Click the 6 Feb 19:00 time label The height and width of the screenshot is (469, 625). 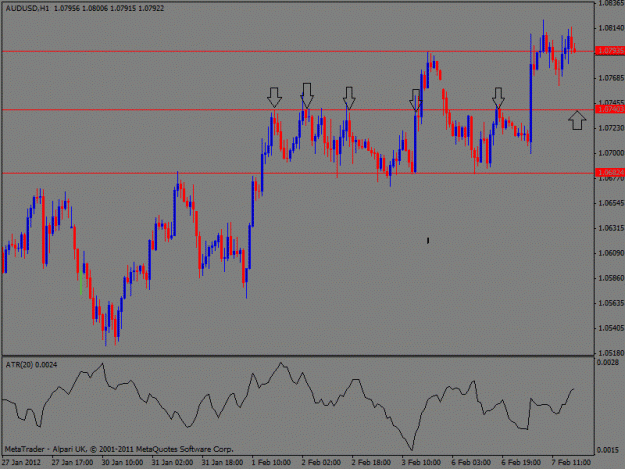[x=521, y=463]
